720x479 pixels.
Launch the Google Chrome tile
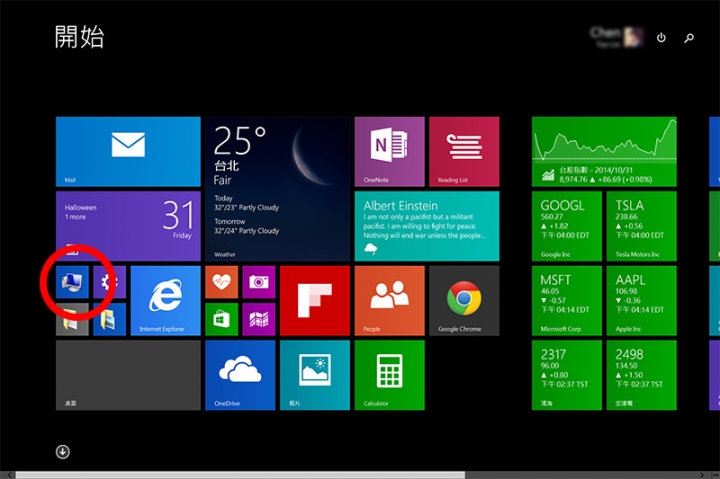tap(464, 301)
